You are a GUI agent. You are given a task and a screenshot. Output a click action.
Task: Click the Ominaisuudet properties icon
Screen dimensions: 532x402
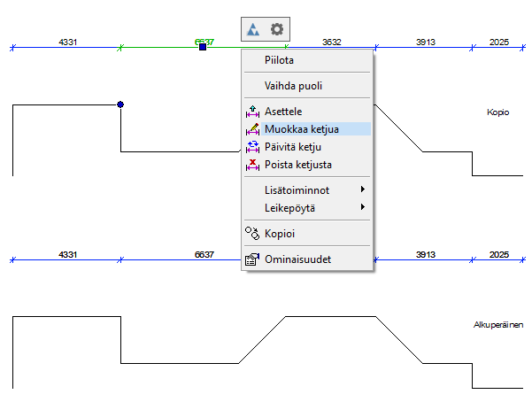(251, 260)
